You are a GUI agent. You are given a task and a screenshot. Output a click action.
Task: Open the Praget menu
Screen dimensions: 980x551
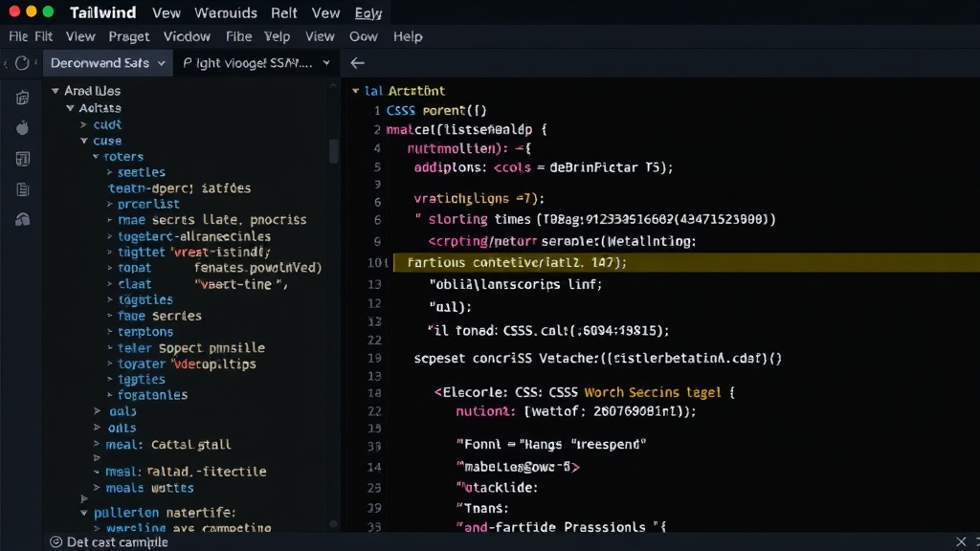tap(129, 37)
